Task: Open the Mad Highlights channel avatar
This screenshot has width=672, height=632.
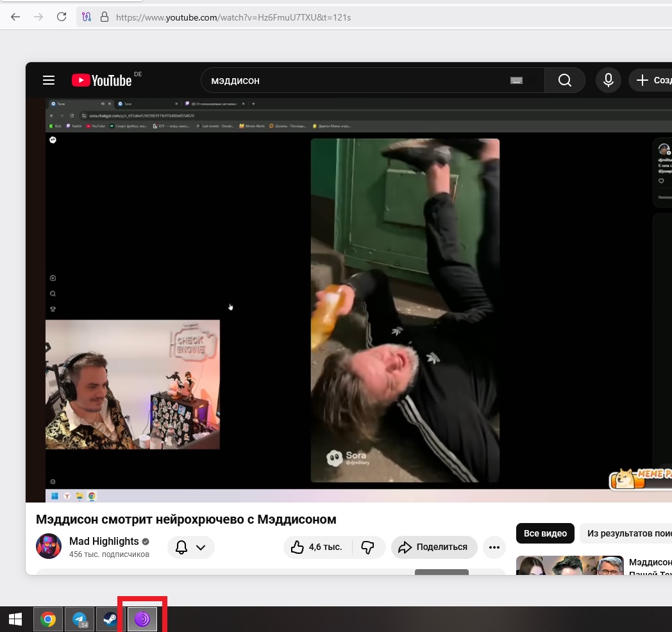Action: [x=49, y=546]
